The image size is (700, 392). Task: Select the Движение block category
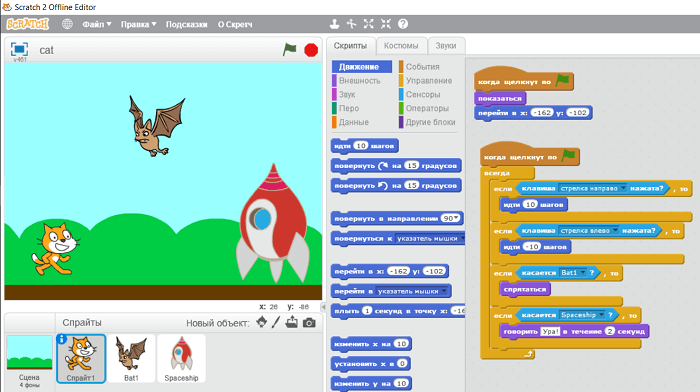(362, 67)
